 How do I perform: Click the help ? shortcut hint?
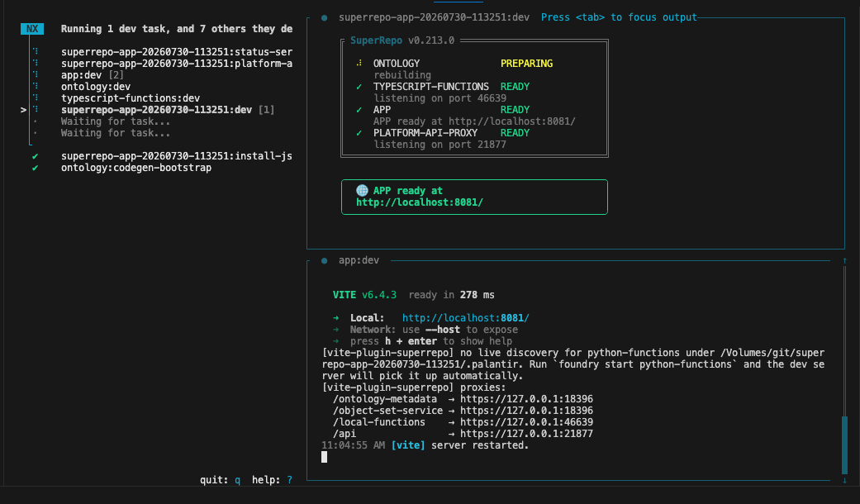point(272,480)
